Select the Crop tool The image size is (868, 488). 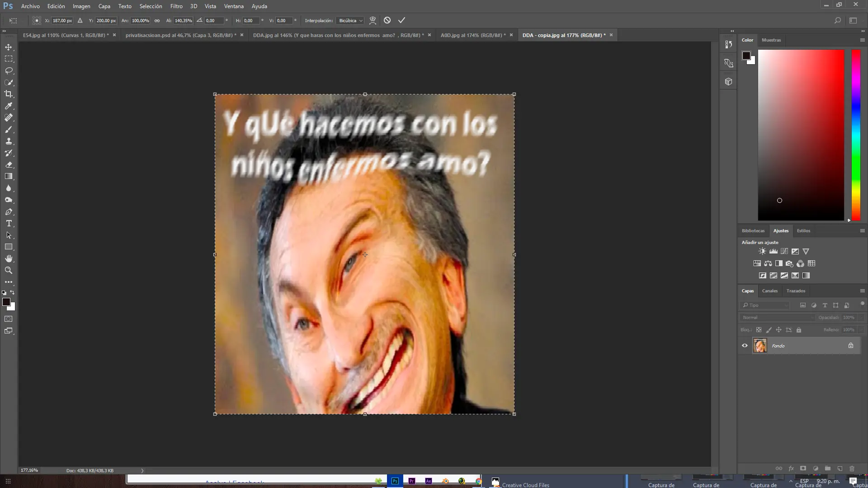pos(9,94)
